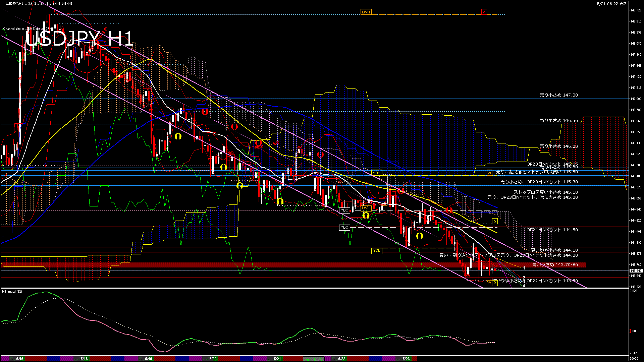Click the large USDJPY H1 title text

(79, 39)
